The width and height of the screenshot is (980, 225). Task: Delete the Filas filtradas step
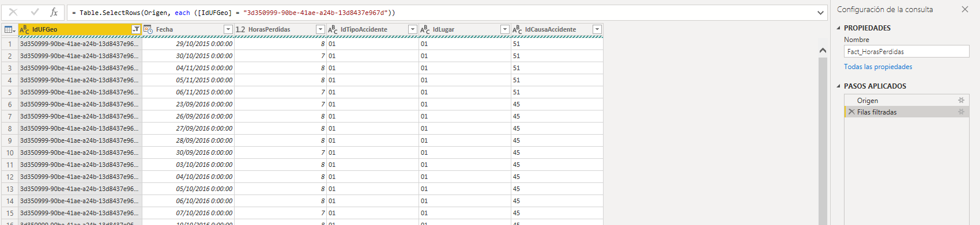point(851,112)
